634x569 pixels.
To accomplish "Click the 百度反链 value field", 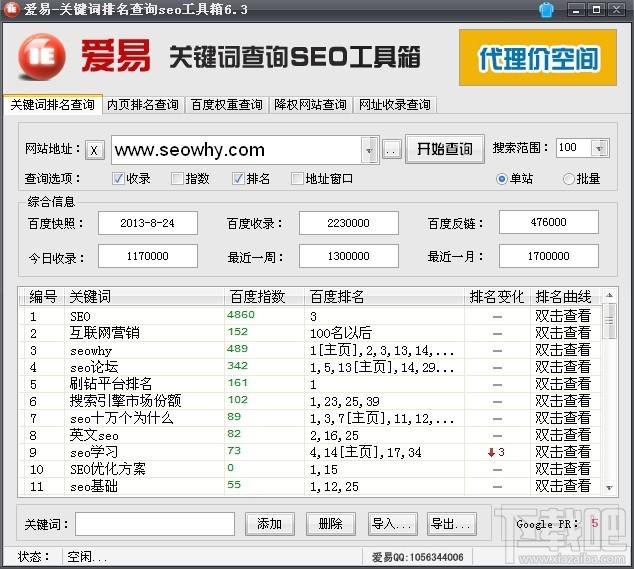I will (549, 222).
